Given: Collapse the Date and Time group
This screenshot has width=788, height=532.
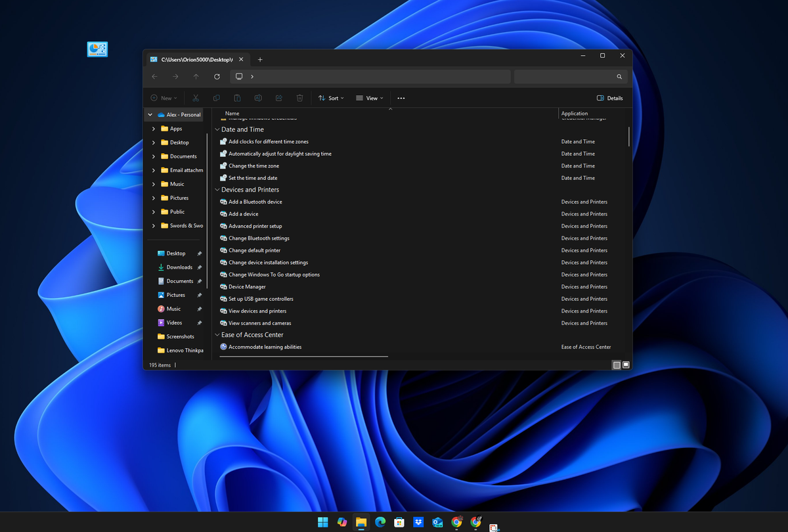Looking at the screenshot, I should tap(217, 129).
